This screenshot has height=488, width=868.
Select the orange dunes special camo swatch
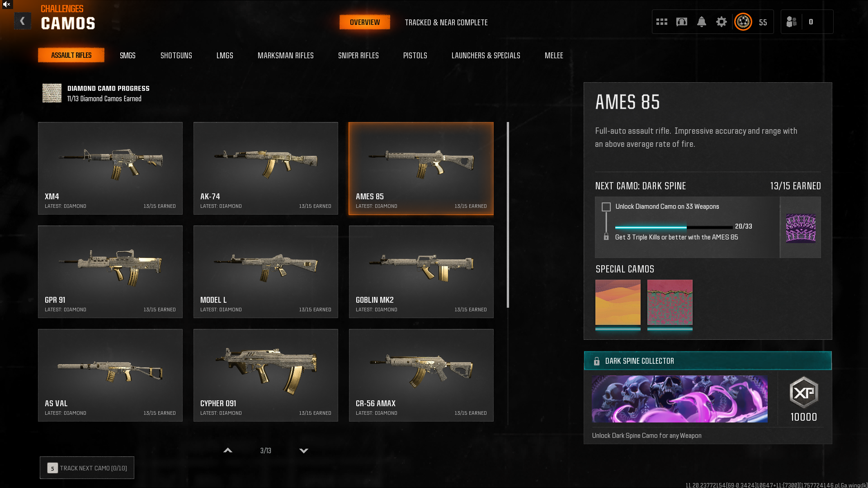click(x=618, y=302)
